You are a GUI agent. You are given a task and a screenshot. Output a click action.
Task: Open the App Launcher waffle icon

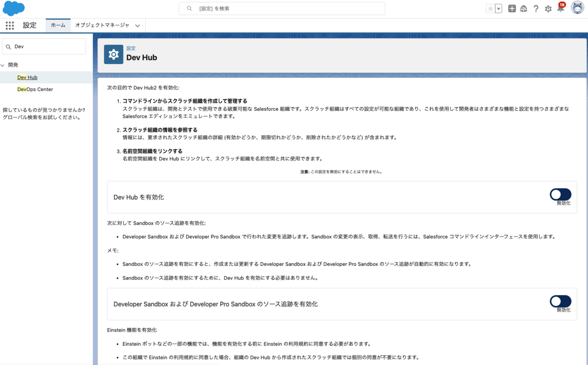(10, 25)
